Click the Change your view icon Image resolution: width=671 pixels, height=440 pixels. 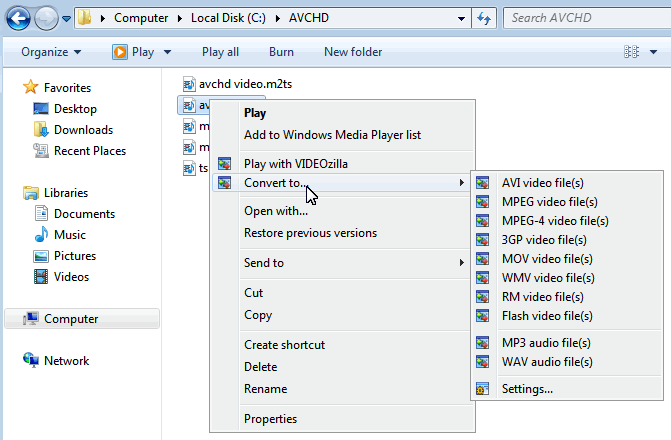pos(631,52)
